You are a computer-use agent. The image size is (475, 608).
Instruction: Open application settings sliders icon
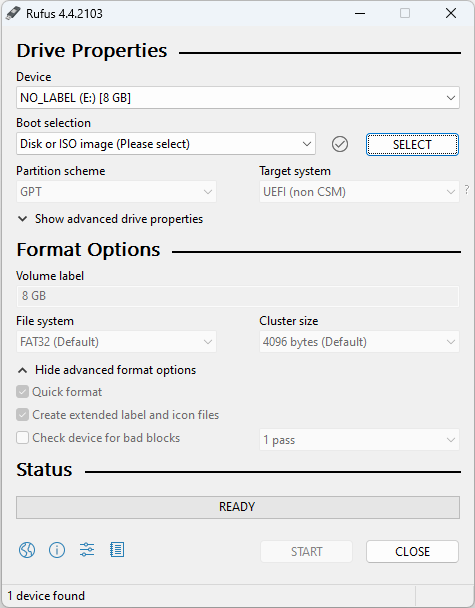(x=87, y=550)
